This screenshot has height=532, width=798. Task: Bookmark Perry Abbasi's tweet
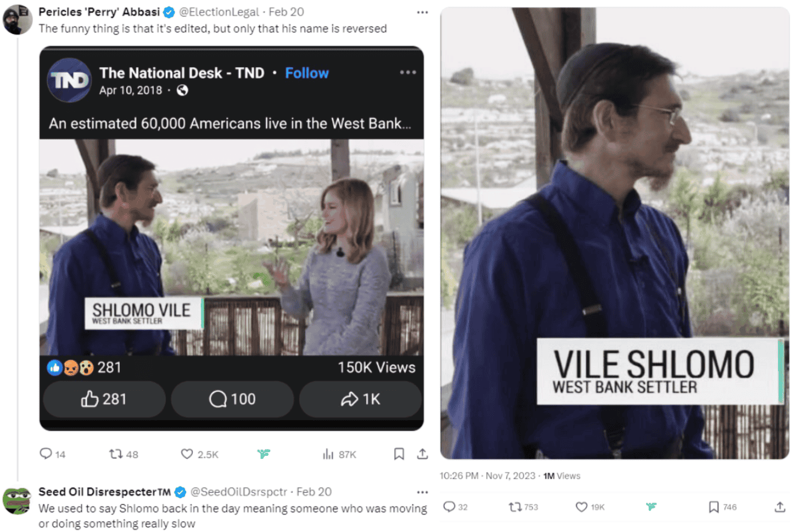pyautogui.click(x=399, y=454)
